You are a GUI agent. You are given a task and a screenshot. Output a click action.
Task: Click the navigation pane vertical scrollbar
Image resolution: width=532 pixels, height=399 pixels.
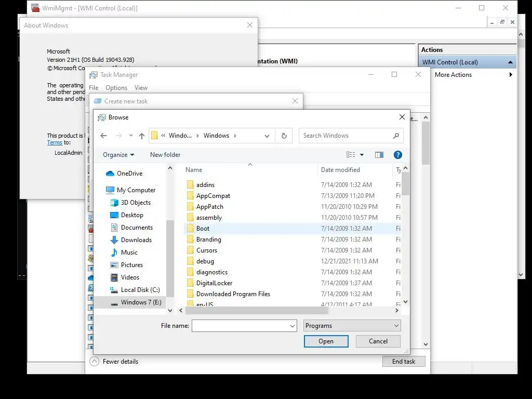pos(170,259)
